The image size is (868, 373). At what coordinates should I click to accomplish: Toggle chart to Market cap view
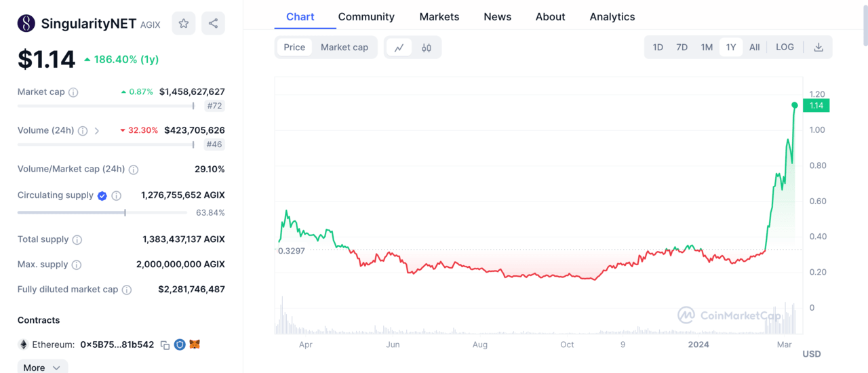click(x=344, y=47)
